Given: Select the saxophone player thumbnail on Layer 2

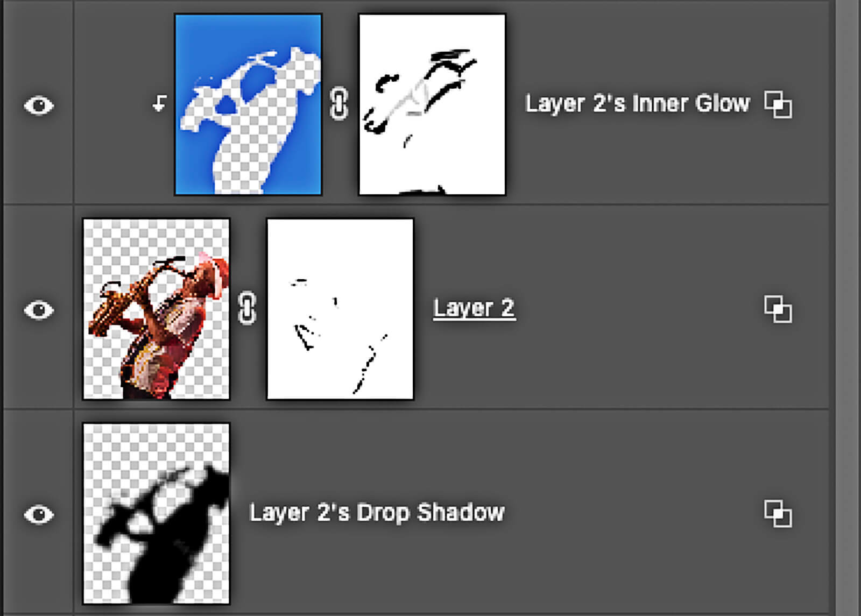Looking at the screenshot, I should 156,309.
